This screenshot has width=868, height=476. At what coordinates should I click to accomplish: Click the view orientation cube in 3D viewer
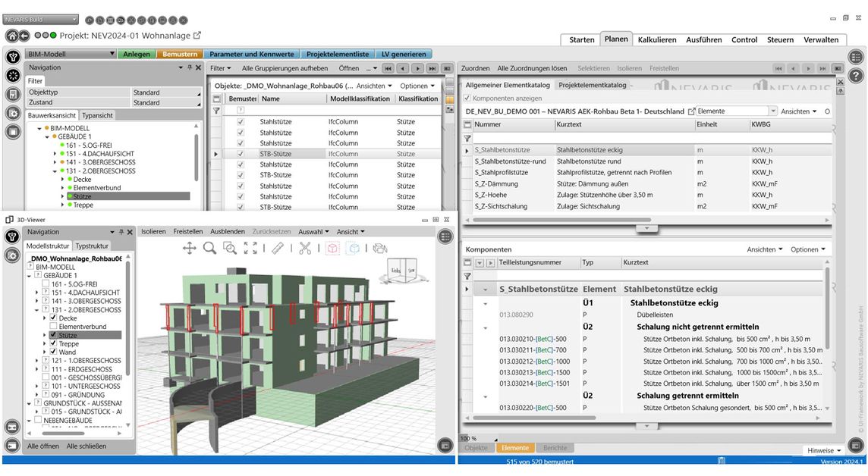[403, 271]
